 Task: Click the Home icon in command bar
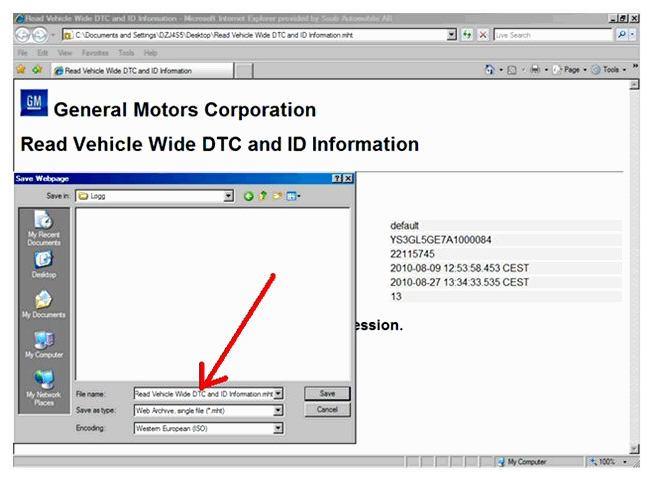click(x=490, y=70)
